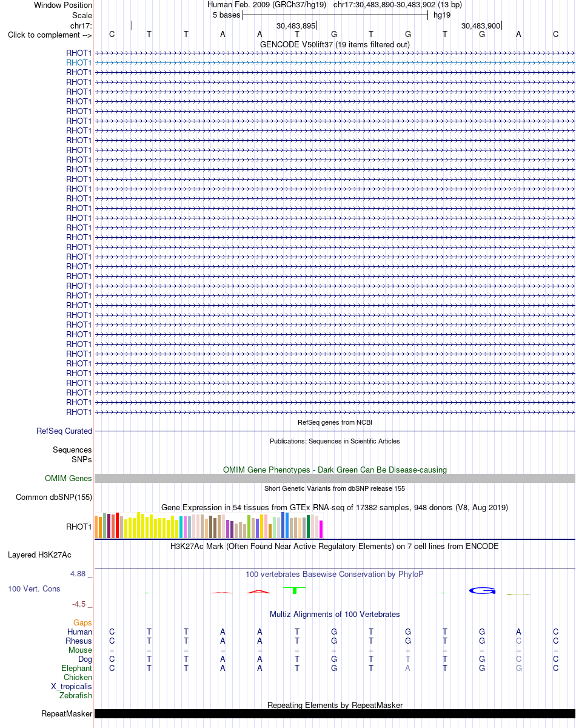The width and height of the screenshot is (576, 728).
Task: Click the -4.5 PhyloP lower scale value
Action: pyautogui.click(x=79, y=604)
